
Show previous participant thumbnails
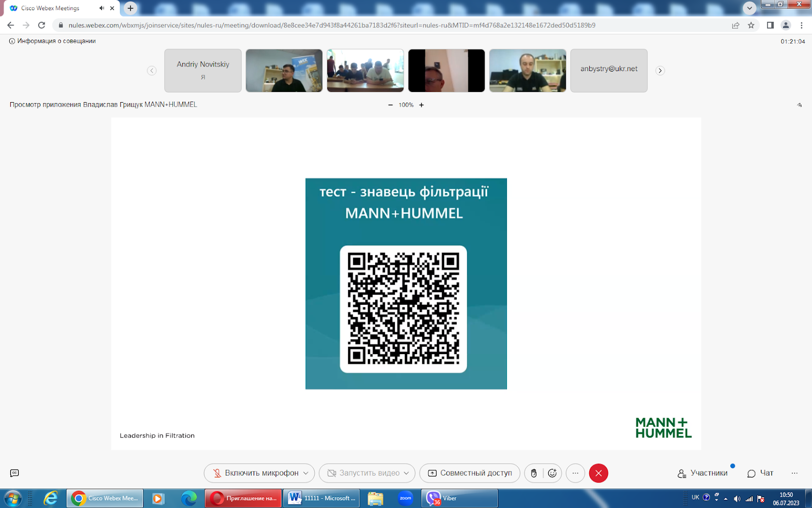152,71
